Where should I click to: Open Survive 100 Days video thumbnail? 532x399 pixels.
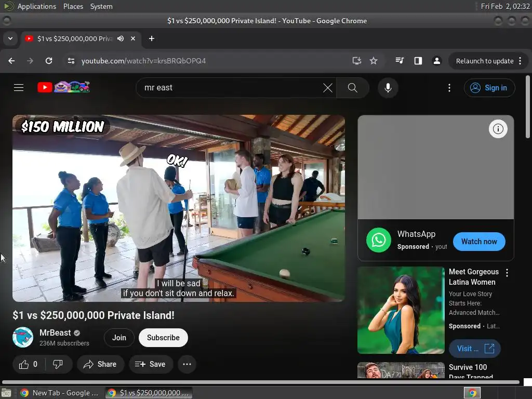point(401,370)
